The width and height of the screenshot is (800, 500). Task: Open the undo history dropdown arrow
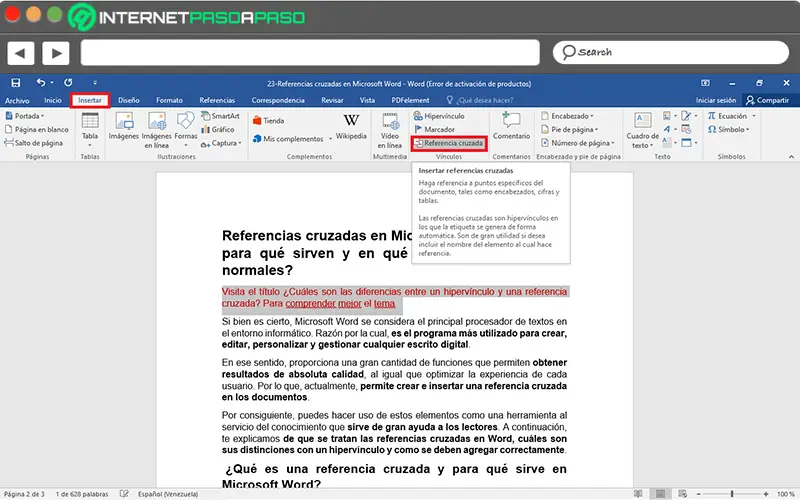52,83
